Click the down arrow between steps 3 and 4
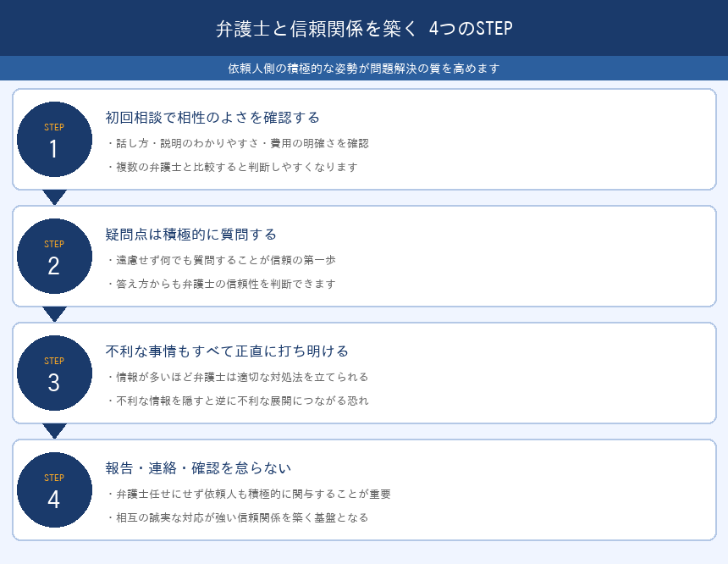The width and height of the screenshot is (728, 564). pos(54,430)
